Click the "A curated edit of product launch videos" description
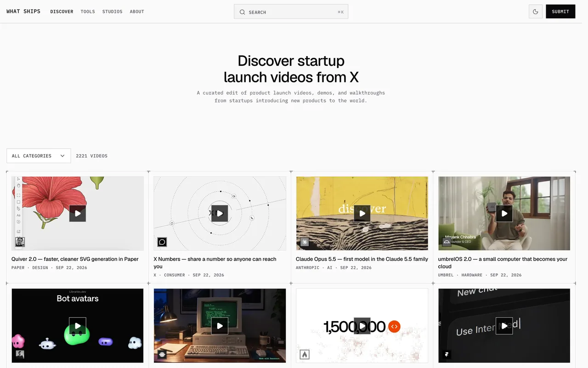Screen dimensions: 588x368 [x=291, y=97]
